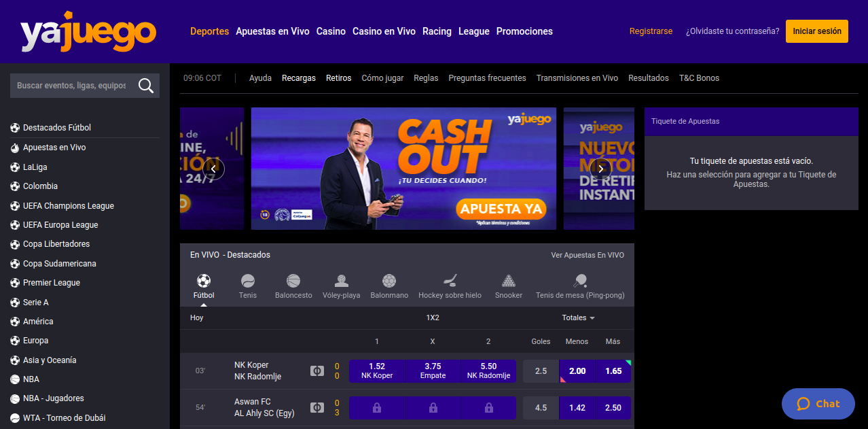Click the Iniciar sesión button

(x=817, y=31)
